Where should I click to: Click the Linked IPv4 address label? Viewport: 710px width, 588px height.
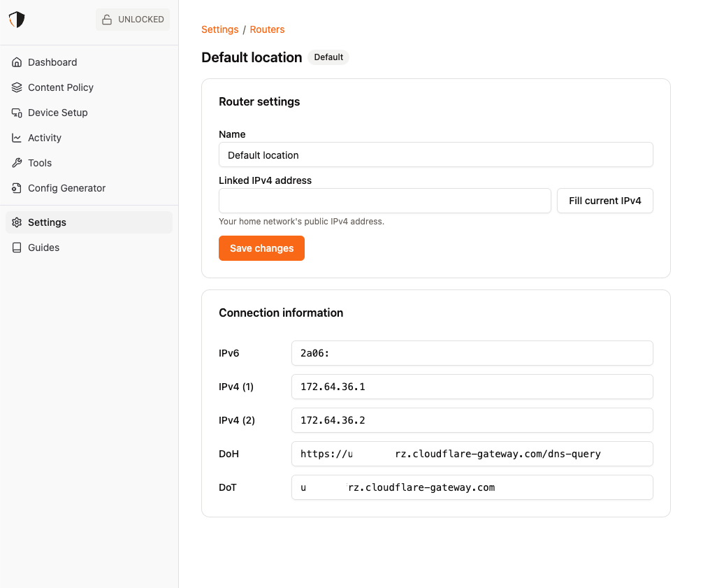(266, 180)
